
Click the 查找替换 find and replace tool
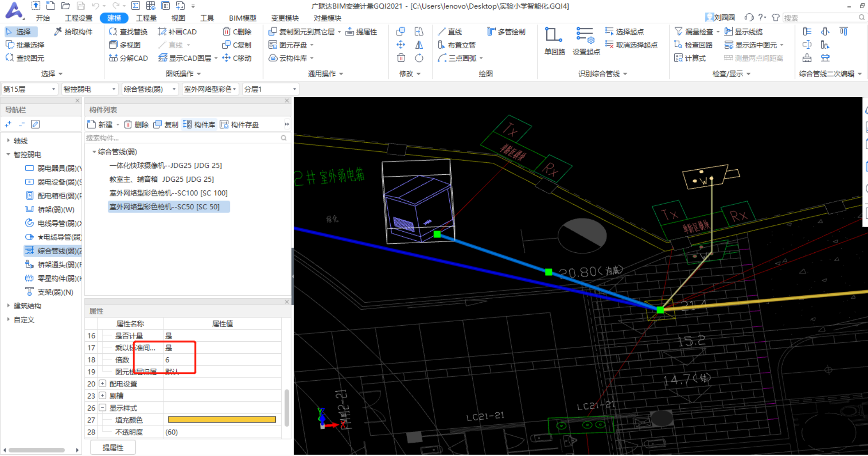(x=128, y=32)
